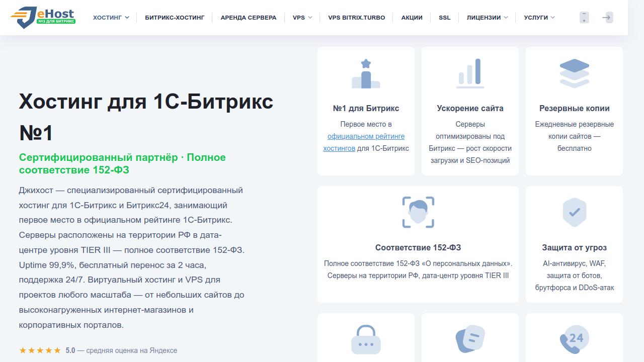Click the padlock icon card

point(366,339)
